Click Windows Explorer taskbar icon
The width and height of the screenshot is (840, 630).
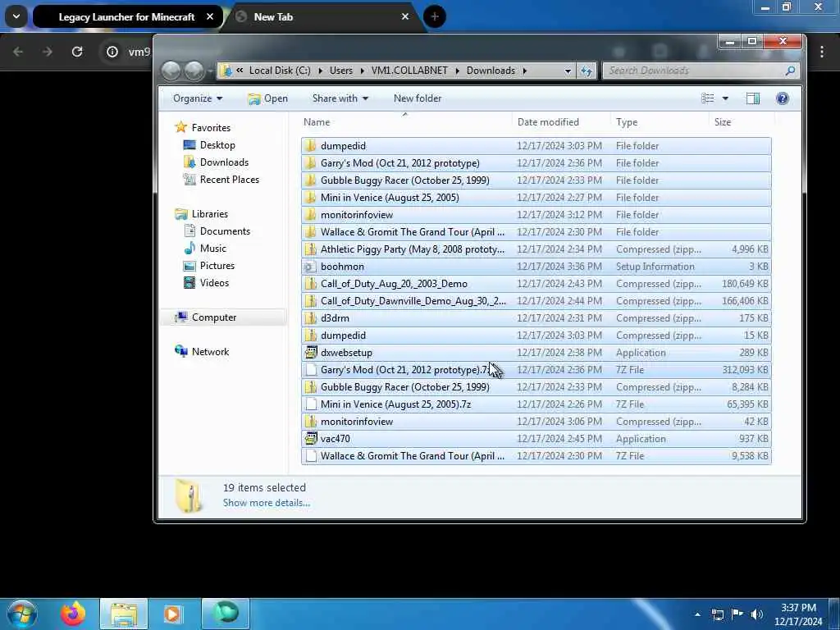click(124, 614)
